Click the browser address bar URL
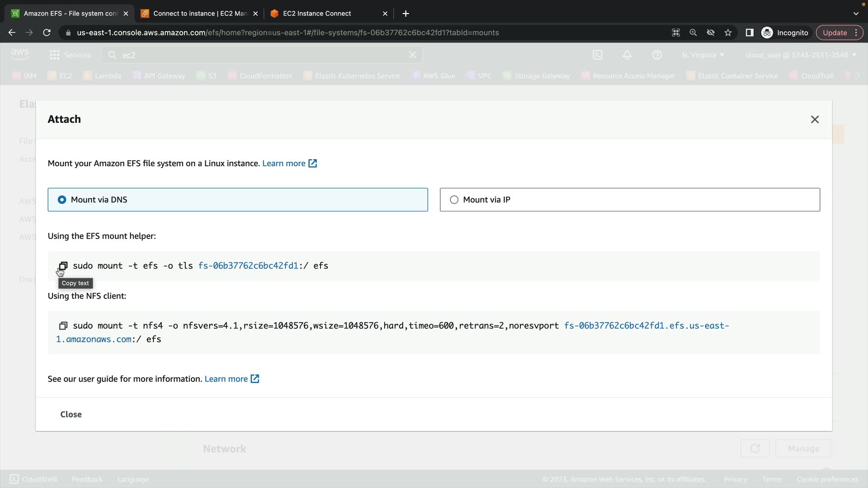 (x=288, y=33)
